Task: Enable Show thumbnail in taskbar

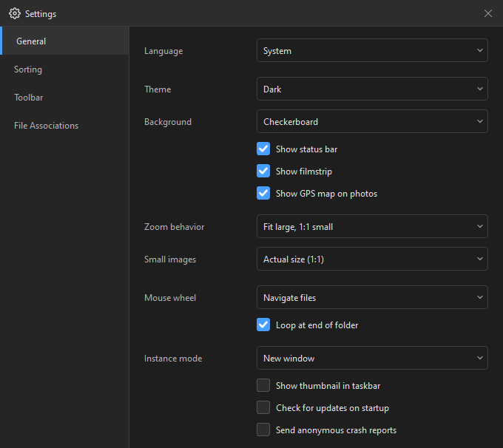Action: click(x=263, y=385)
